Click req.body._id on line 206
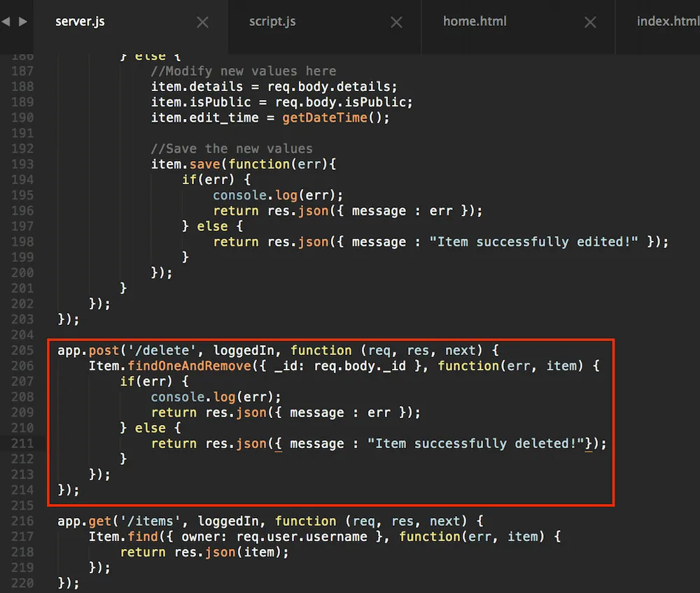The height and width of the screenshot is (593, 700). (x=360, y=366)
